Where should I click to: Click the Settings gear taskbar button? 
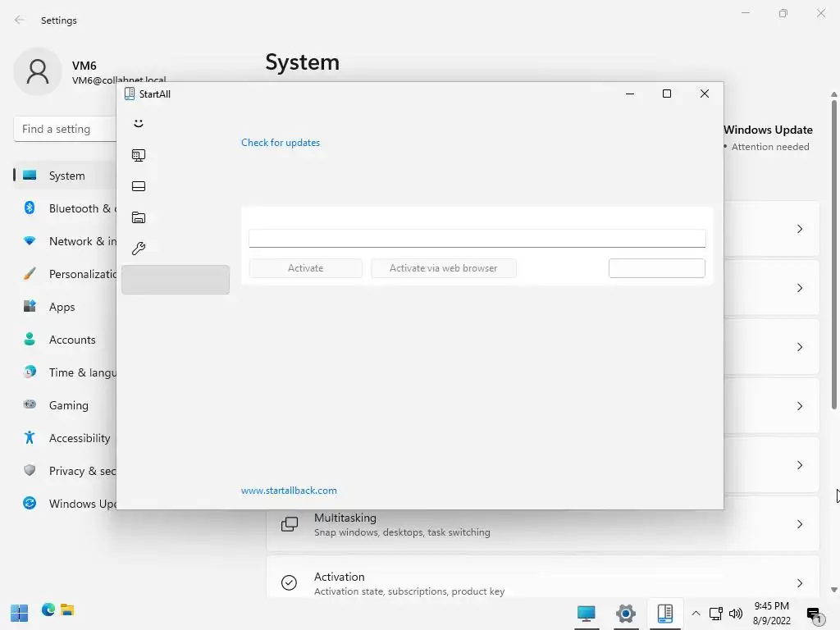coord(626,614)
